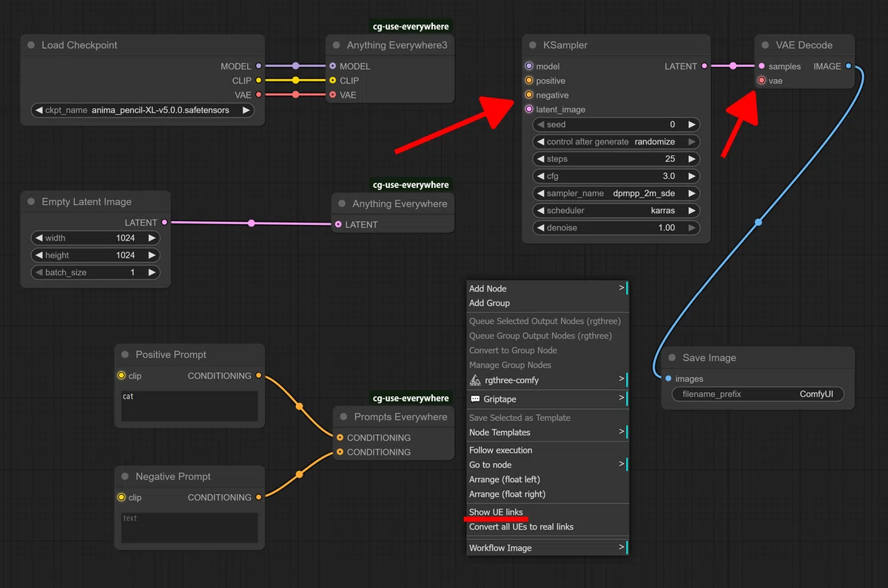888x588 pixels.
Task: Increase batch_size with right arrow
Action: [x=152, y=272]
